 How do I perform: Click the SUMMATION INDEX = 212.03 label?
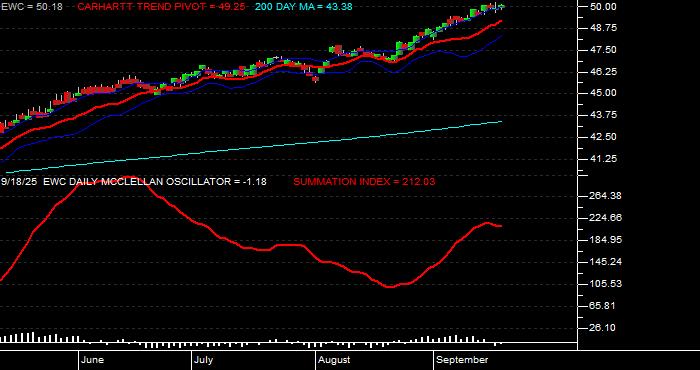(364, 182)
